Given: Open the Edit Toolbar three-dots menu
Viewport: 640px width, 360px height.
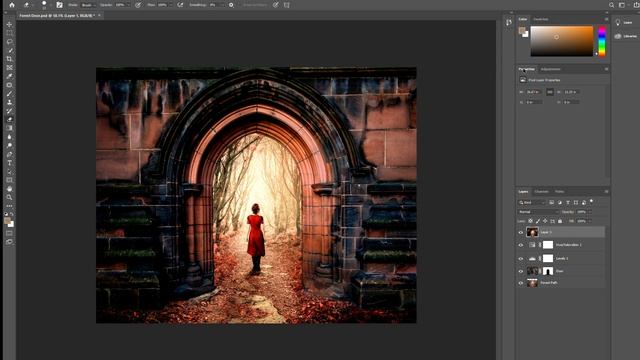Looking at the screenshot, I should [9, 206].
